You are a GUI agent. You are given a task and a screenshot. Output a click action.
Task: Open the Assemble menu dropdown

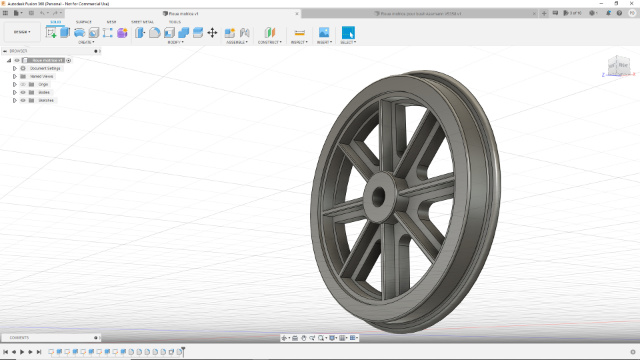(x=237, y=42)
